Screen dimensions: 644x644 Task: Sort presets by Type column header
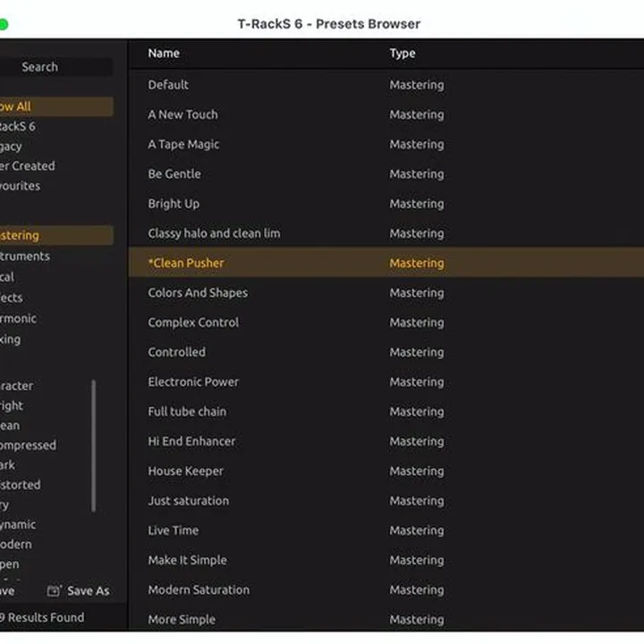(x=402, y=54)
